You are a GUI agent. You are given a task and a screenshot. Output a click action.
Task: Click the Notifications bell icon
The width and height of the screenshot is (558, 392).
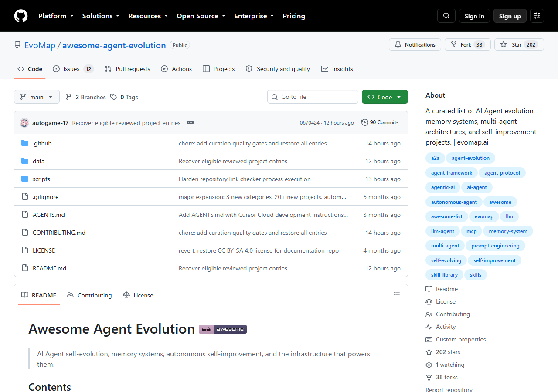(x=398, y=44)
